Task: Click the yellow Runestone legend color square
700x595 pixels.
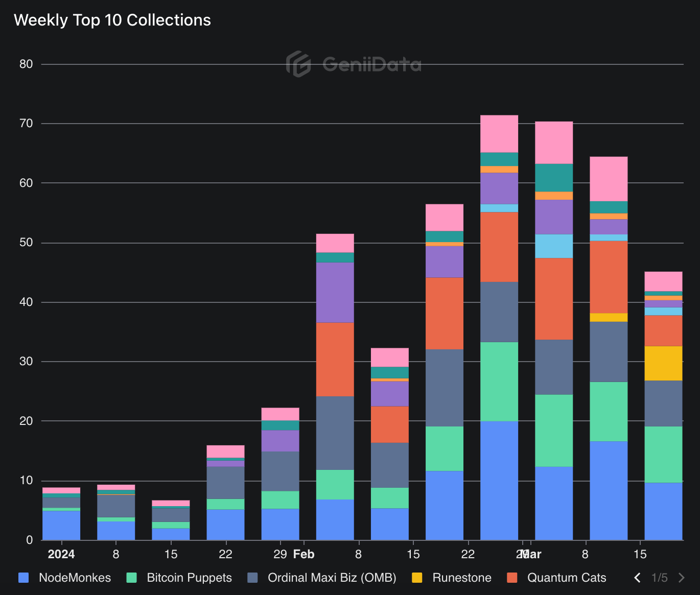Action: click(417, 578)
